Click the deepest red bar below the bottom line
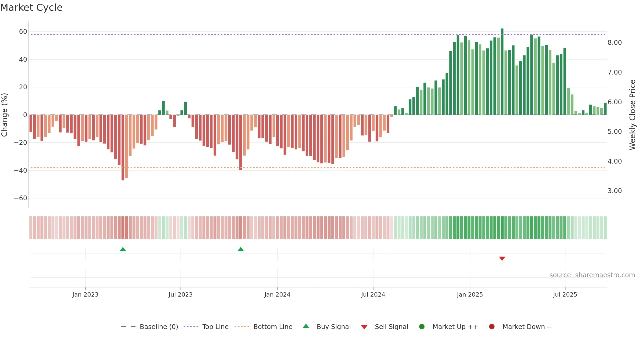 click(123, 147)
